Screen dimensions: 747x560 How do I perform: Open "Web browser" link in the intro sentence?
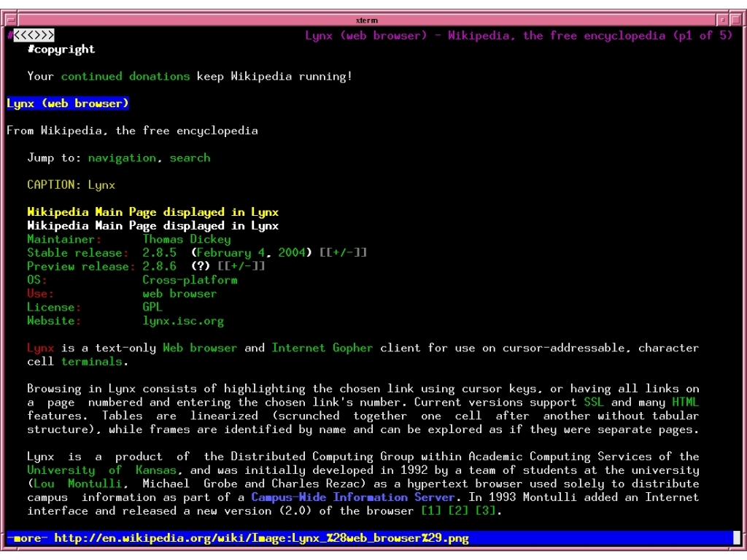point(200,348)
